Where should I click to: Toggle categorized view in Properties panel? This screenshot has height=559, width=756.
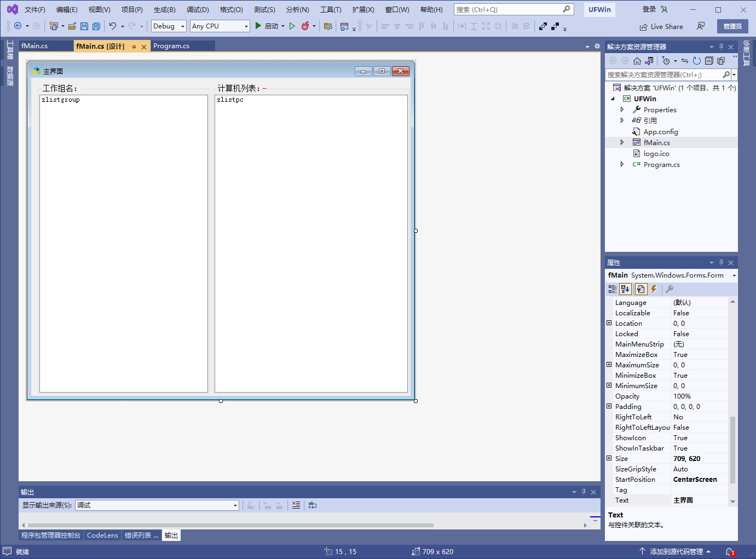coord(613,289)
